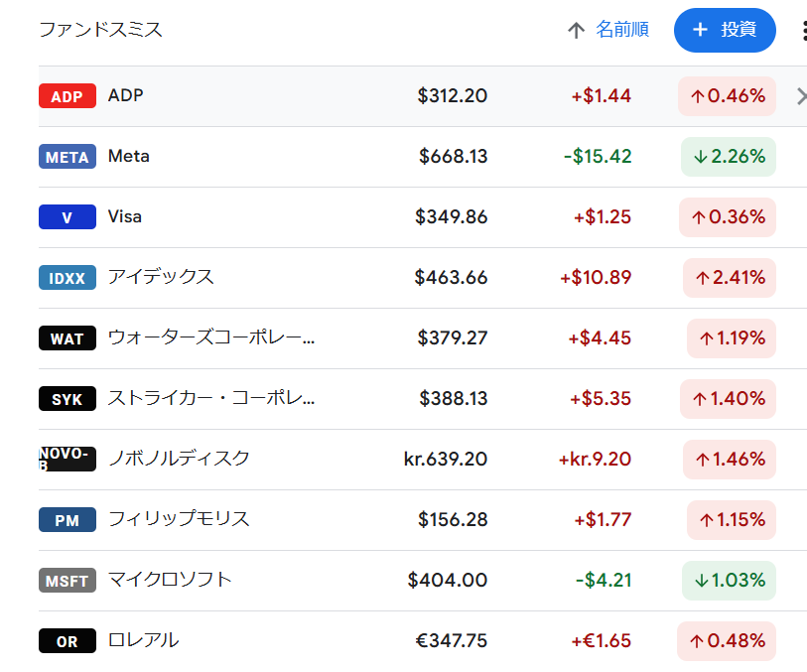Click the OR badge for ロレアル
This screenshot has width=807, height=672.
(67, 640)
